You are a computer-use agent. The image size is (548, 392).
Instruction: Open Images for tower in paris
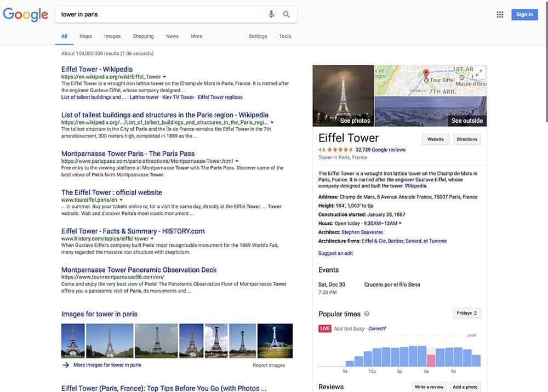[99, 314]
